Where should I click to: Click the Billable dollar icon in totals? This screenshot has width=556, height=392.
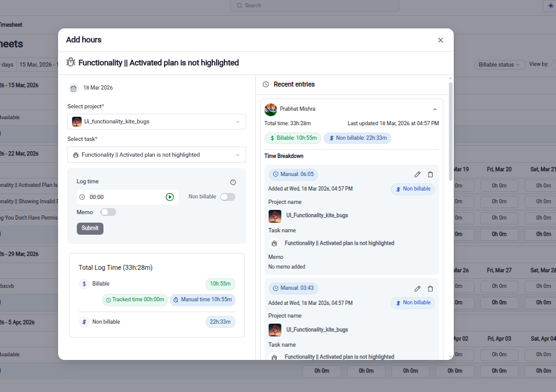[x=84, y=284]
